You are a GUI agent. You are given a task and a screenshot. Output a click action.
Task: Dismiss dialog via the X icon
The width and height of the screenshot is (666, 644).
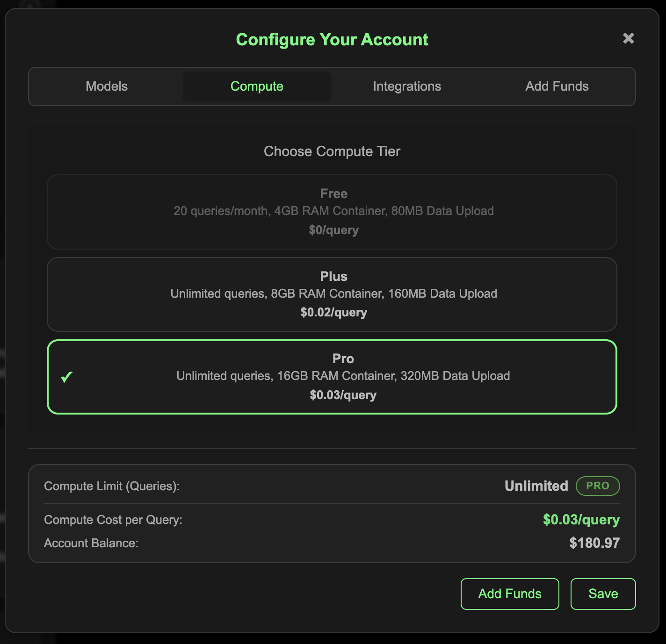(x=629, y=39)
